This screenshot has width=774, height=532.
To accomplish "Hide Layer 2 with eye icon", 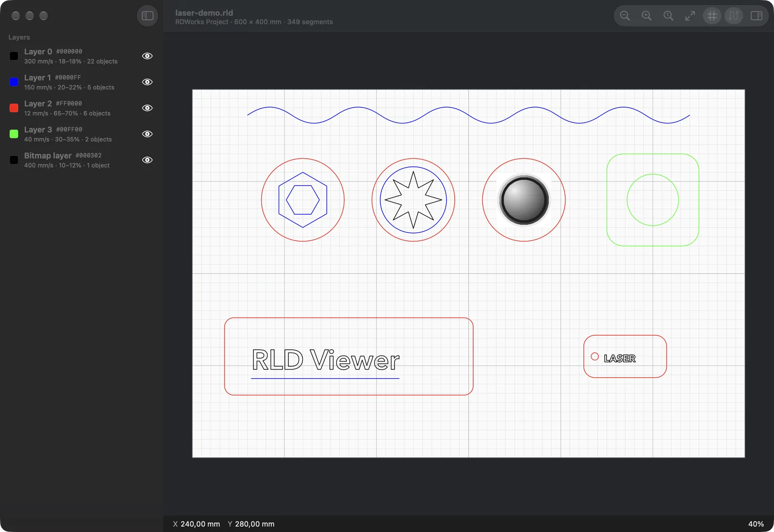I will point(148,108).
